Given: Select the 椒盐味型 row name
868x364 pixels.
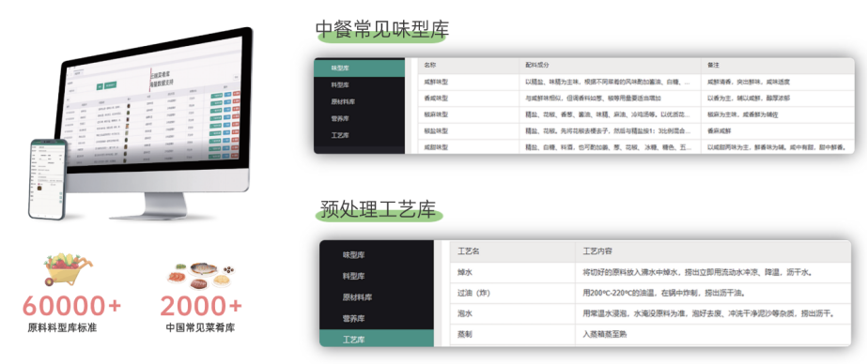Looking at the screenshot, I should click(x=436, y=131).
